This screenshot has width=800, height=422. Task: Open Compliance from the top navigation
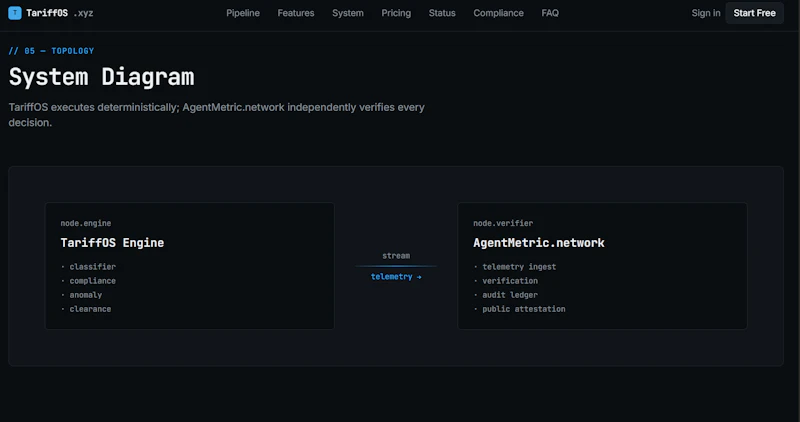[x=498, y=13]
